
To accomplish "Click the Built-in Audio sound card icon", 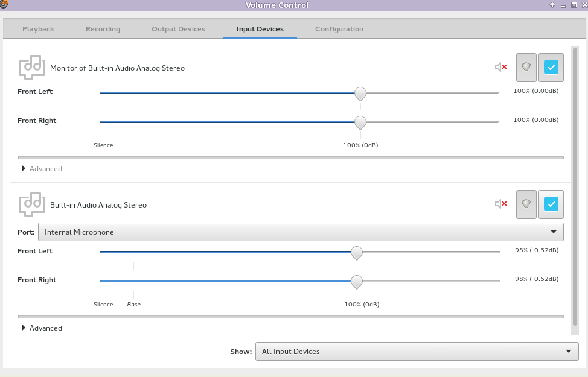I will [x=31, y=204].
